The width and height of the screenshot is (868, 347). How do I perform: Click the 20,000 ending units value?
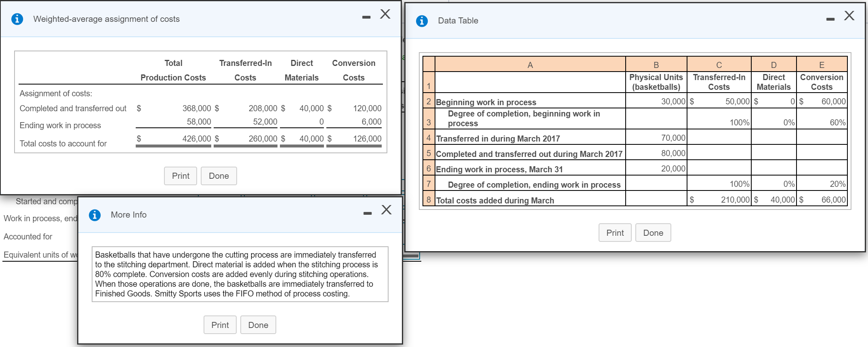tap(673, 168)
